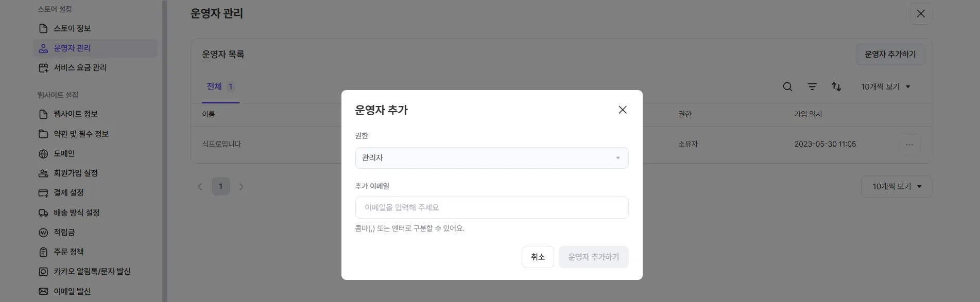Expand the bottom 10개씩 보기 dropdown
980x302 pixels.
coord(896,186)
